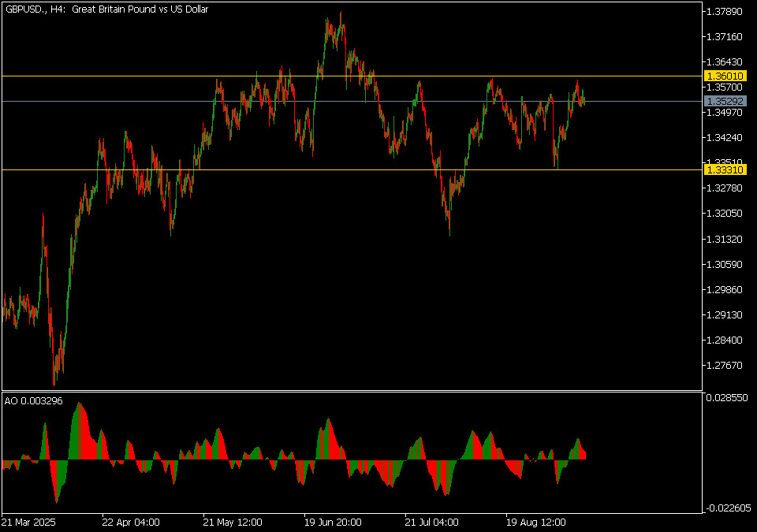Click the yellow 1.36010 price level tag
The height and width of the screenshot is (532, 757).
[x=725, y=76]
